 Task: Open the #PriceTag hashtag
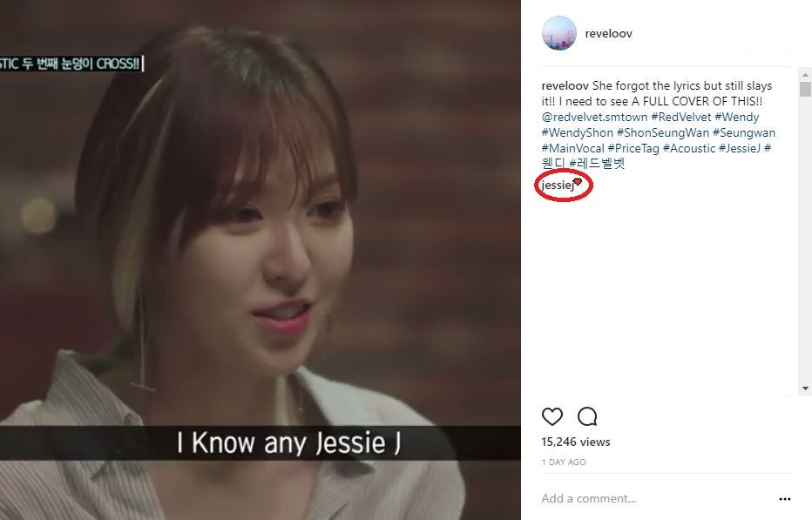tap(633, 148)
